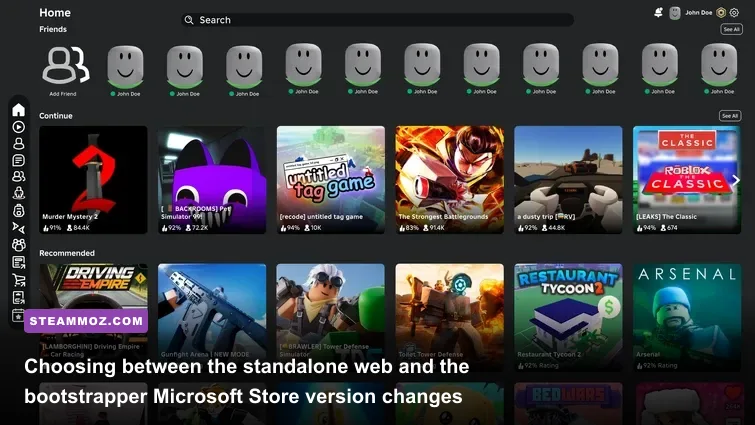Open the Blog list-with-arrow icon in the sidebar
The height and width of the screenshot is (425, 755).
(18, 262)
